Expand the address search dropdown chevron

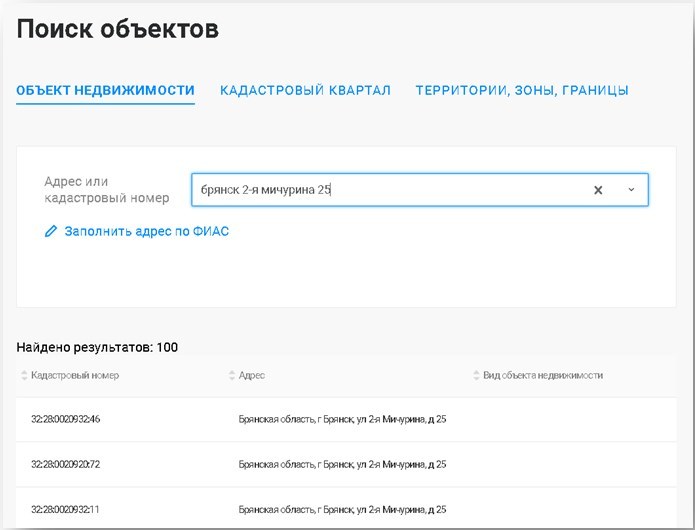(631, 190)
